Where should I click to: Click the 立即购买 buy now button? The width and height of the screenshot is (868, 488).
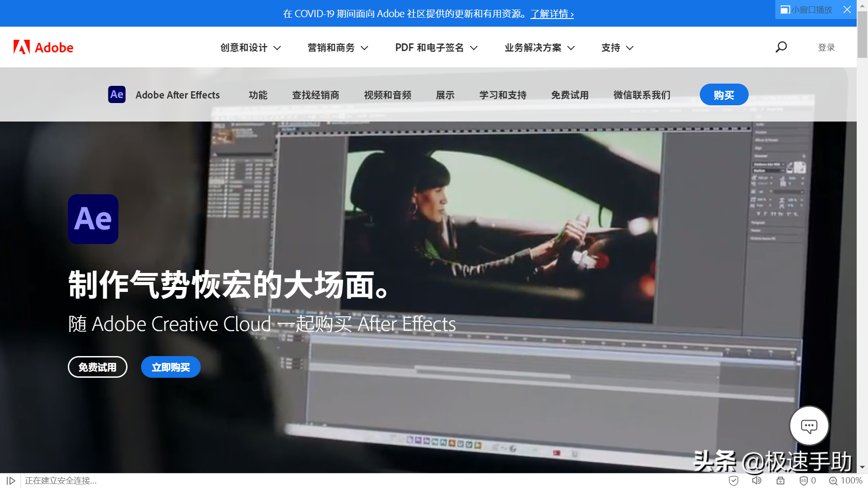(x=170, y=367)
